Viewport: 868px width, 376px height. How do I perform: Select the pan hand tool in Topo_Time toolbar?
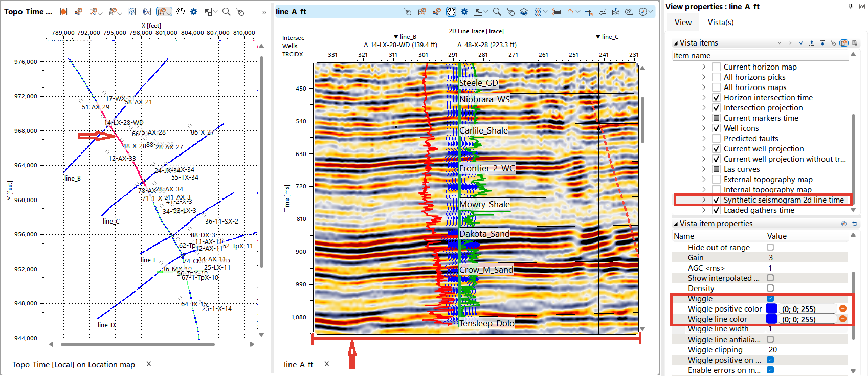pyautogui.click(x=181, y=12)
